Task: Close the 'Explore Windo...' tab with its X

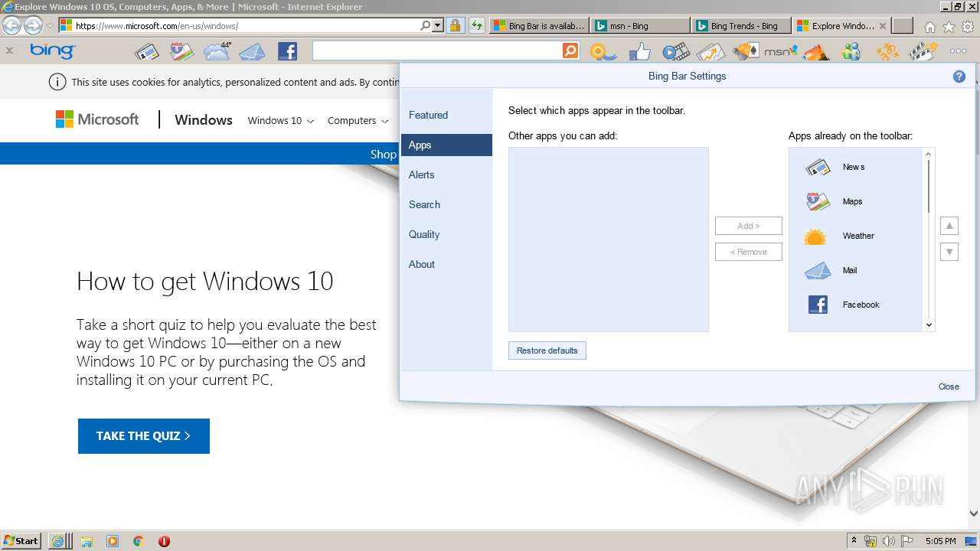Action: (x=882, y=25)
